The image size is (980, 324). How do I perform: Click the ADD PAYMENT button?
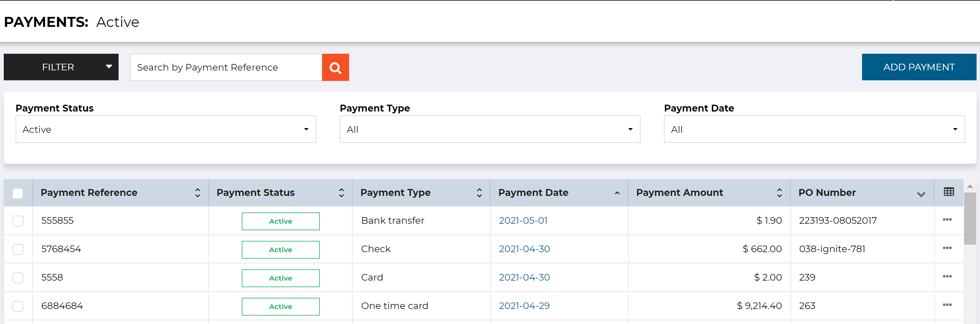click(919, 67)
